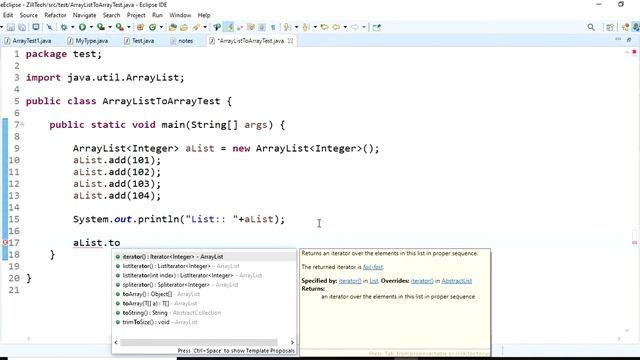Switch to the Debug perspective icon
Screen dimensions: 640x360
636,27
